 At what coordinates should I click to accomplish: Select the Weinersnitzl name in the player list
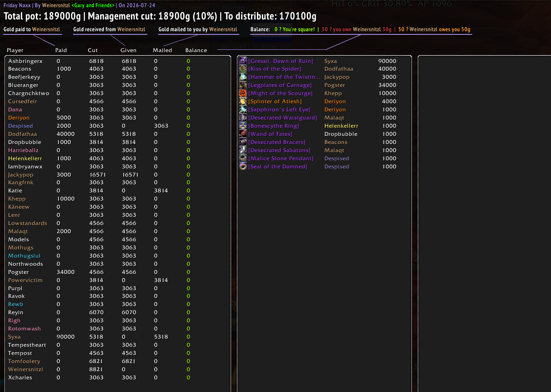25,370
